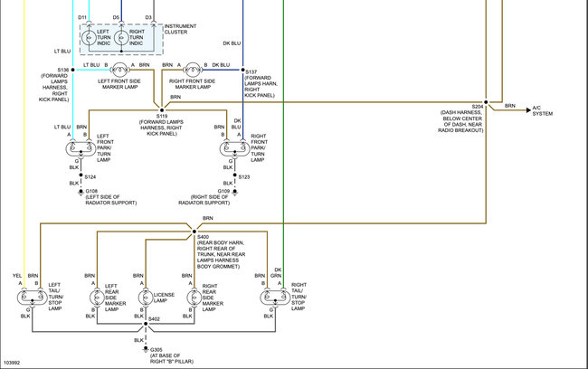
Task: Select the right front side marker lamp symbol
Action: [x=193, y=70]
